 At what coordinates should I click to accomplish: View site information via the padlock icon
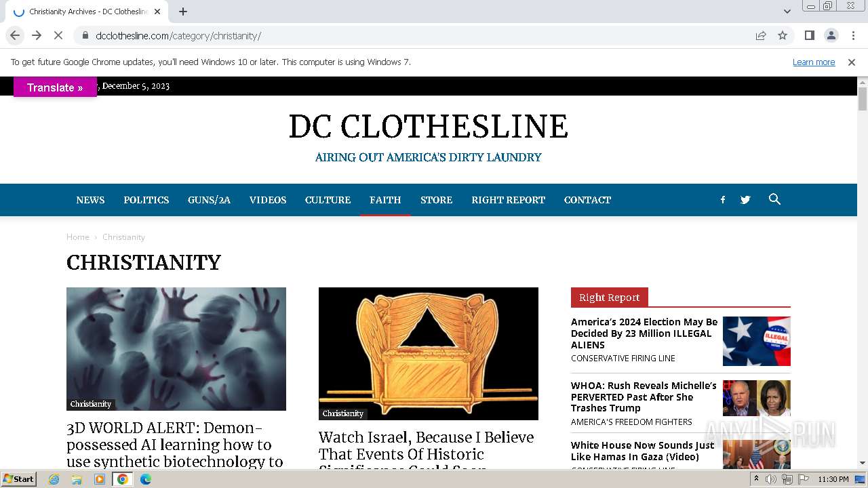point(85,36)
